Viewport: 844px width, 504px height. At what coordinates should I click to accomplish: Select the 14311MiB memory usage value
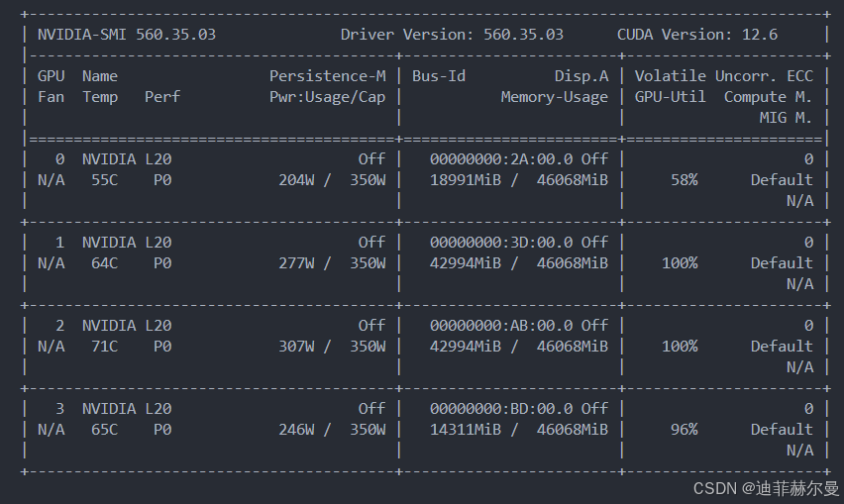[465, 430]
